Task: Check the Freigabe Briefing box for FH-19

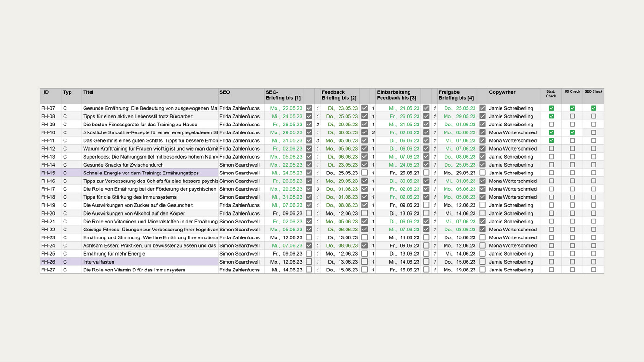Action: tap(482, 205)
